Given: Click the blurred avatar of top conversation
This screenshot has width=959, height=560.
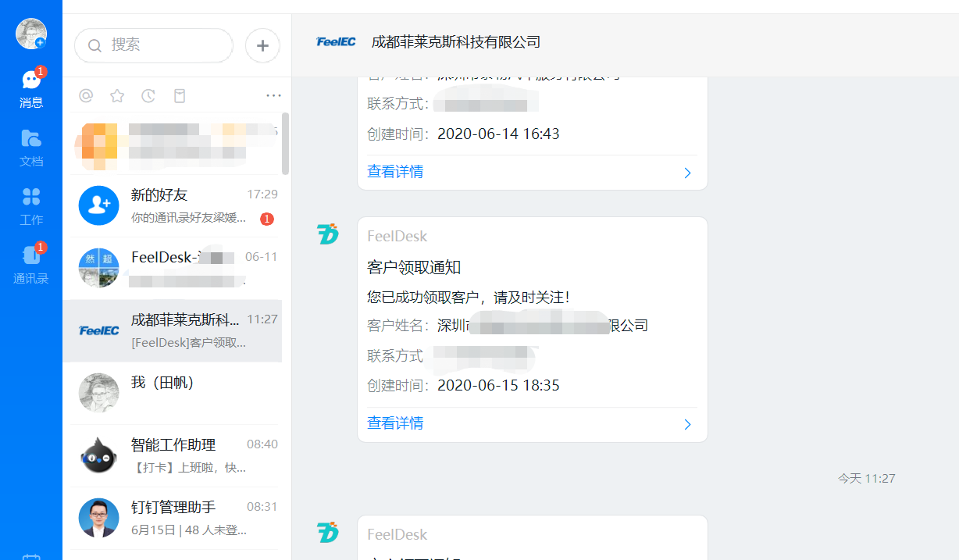Looking at the screenshot, I should pyautogui.click(x=98, y=144).
